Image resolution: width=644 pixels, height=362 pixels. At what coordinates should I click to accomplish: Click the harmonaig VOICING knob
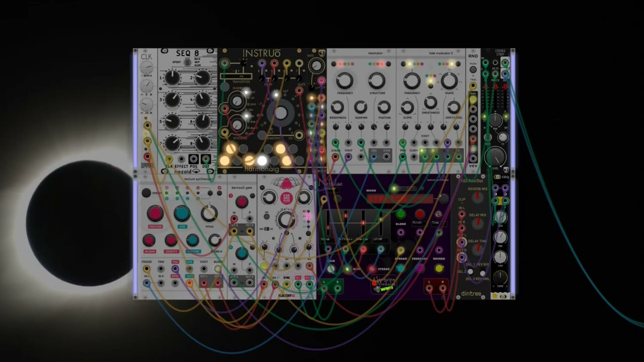(236, 124)
